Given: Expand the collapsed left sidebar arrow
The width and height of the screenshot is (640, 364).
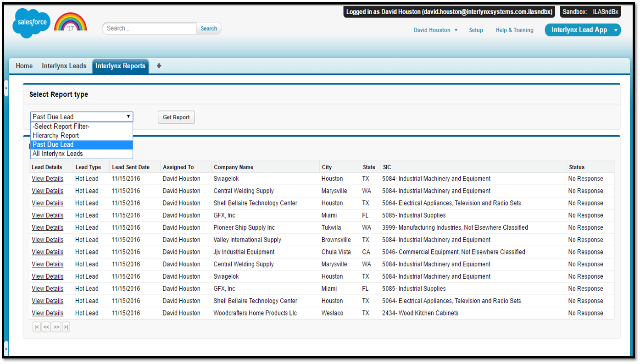Looking at the screenshot, I should click(x=6, y=88).
